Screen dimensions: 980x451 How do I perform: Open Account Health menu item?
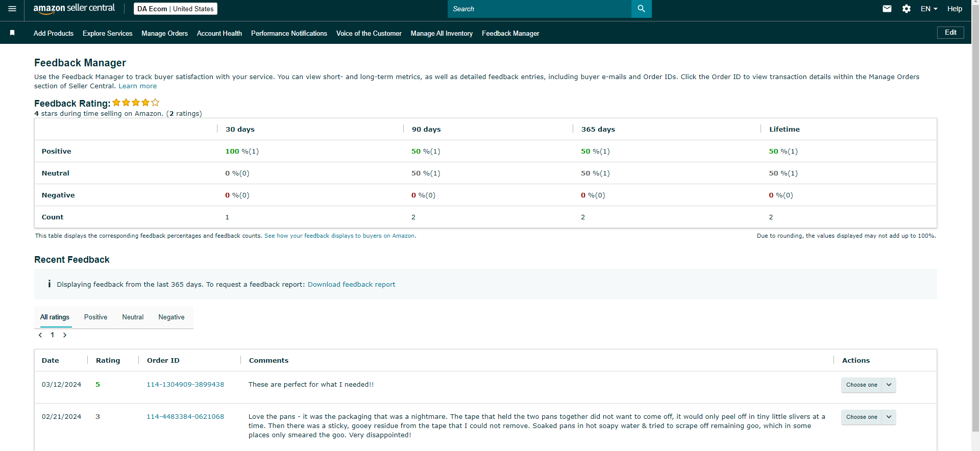tap(219, 33)
